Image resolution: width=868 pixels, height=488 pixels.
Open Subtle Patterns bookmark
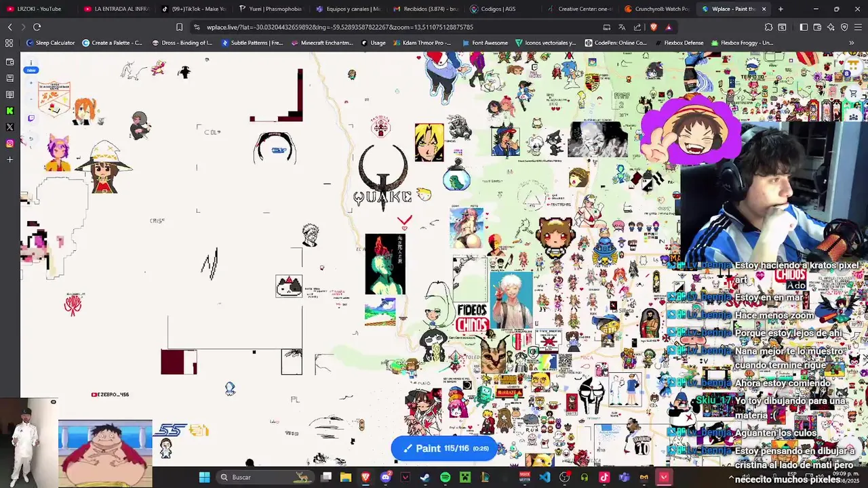click(252, 43)
